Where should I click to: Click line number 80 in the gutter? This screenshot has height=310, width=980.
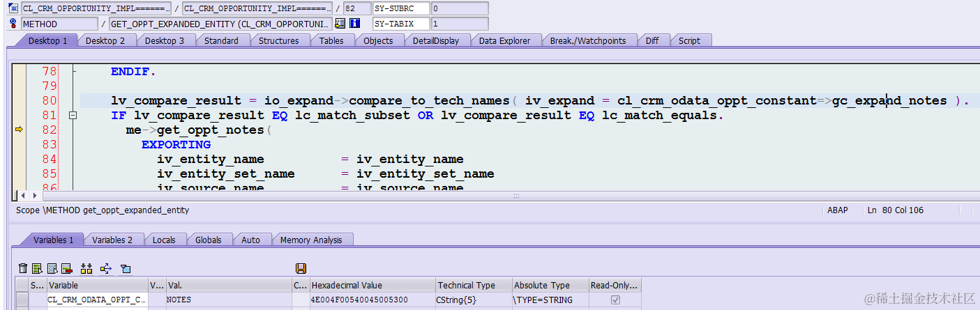pyautogui.click(x=50, y=101)
